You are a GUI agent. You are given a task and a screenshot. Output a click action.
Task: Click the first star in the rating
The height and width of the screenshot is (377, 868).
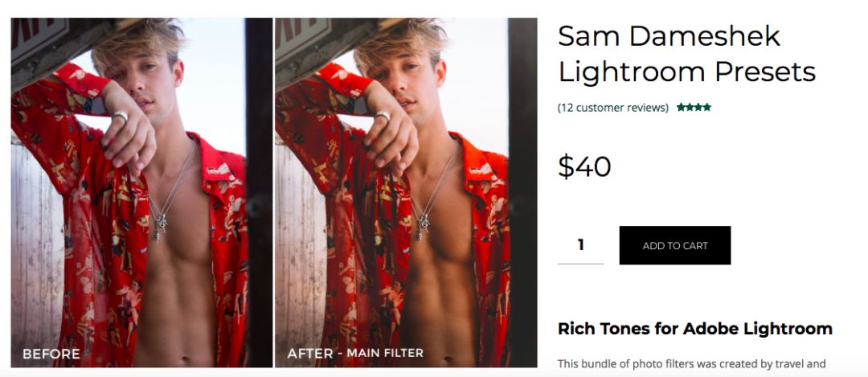coord(681,108)
